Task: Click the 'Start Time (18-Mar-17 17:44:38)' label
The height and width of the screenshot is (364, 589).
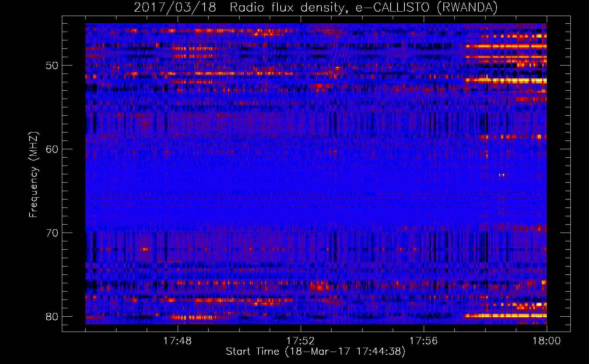Action: click(316, 352)
